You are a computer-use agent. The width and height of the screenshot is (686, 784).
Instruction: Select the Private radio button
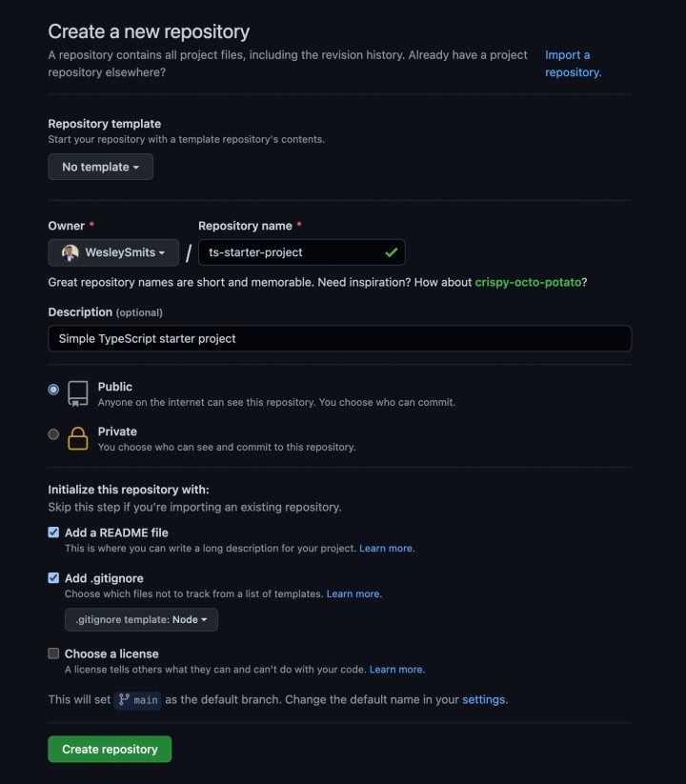pos(53,433)
